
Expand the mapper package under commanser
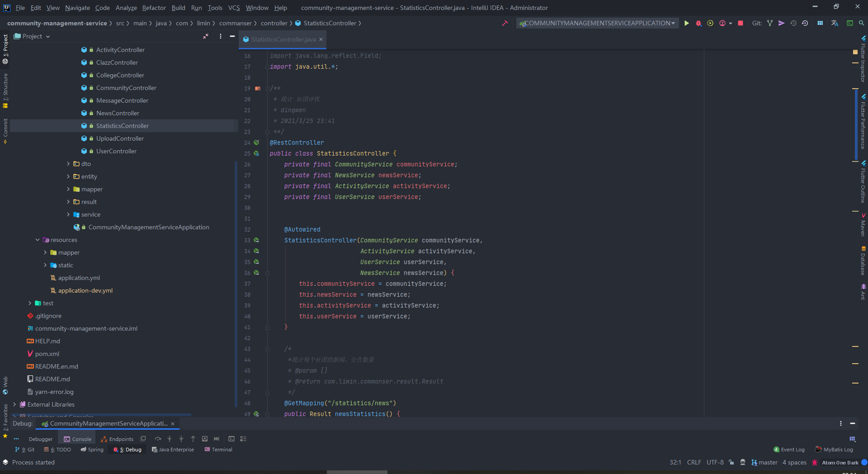(68, 189)
